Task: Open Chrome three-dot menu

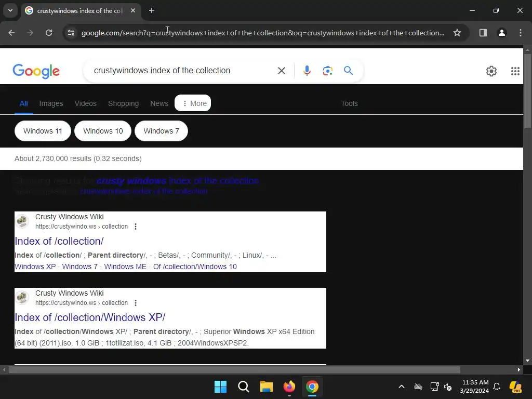Action: tap(521, 33)
